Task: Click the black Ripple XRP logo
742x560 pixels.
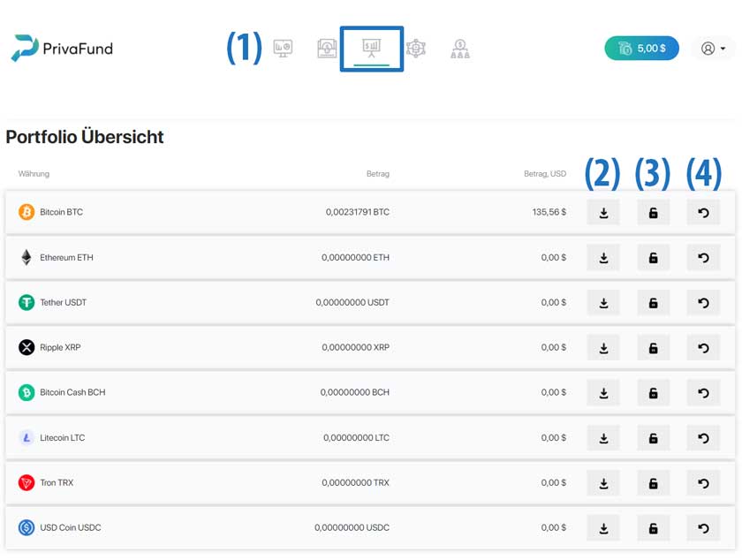Action: point(26,347)
